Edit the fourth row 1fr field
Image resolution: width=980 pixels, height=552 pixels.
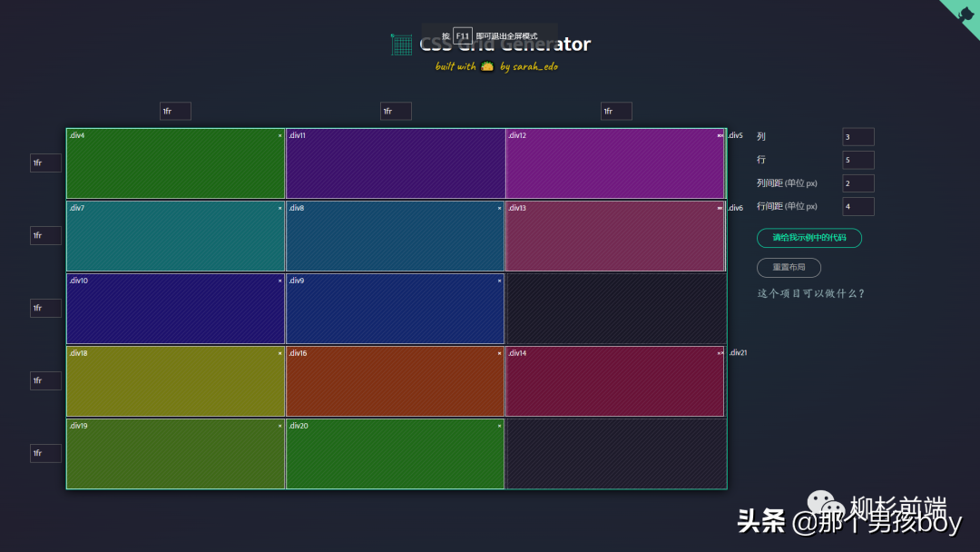coord(45,380)
